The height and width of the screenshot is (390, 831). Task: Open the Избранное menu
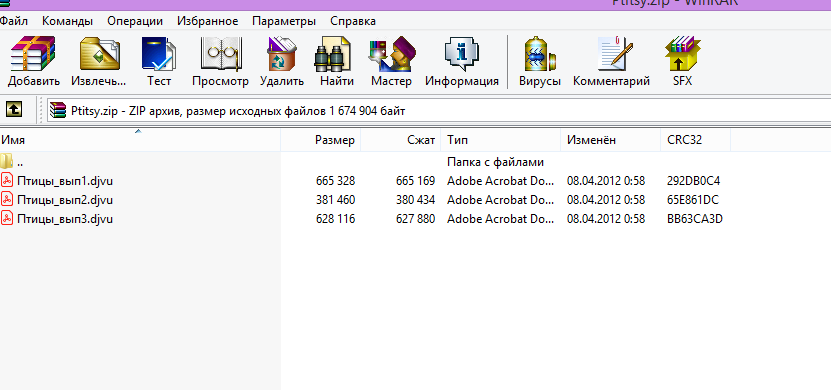pos(207,21)
